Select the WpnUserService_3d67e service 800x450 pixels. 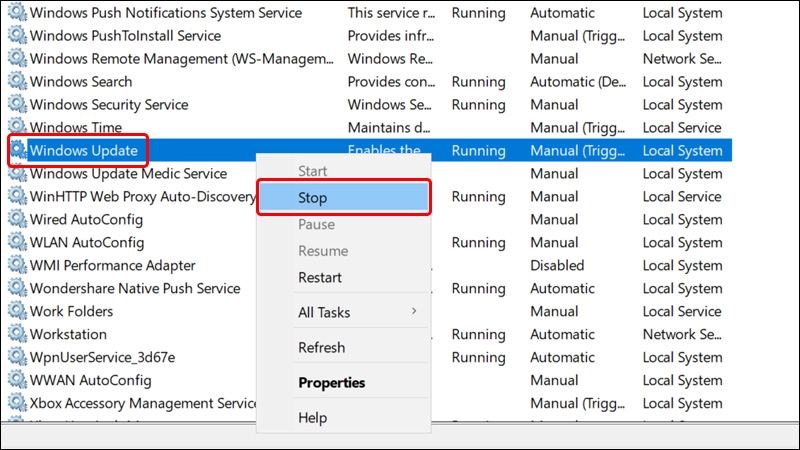(102, 357)
